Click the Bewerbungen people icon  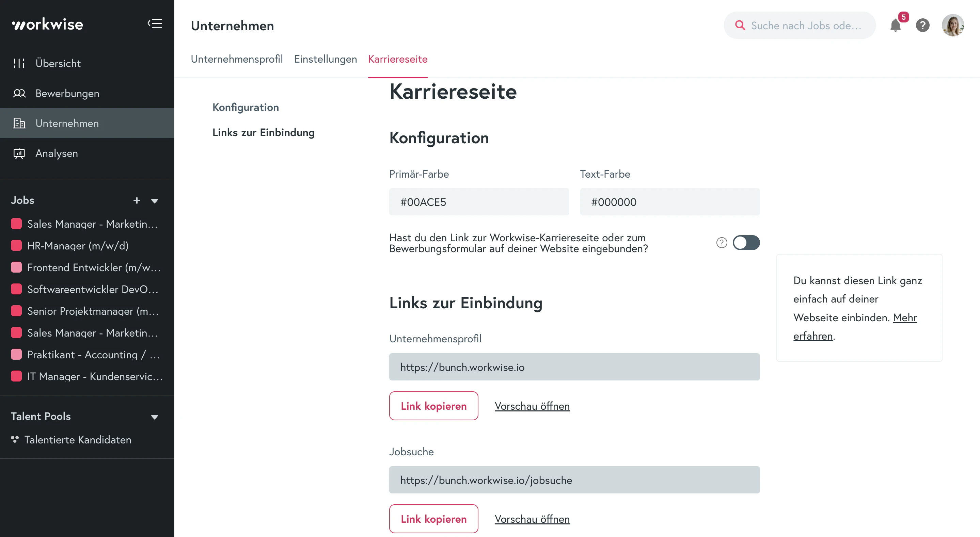19,93
